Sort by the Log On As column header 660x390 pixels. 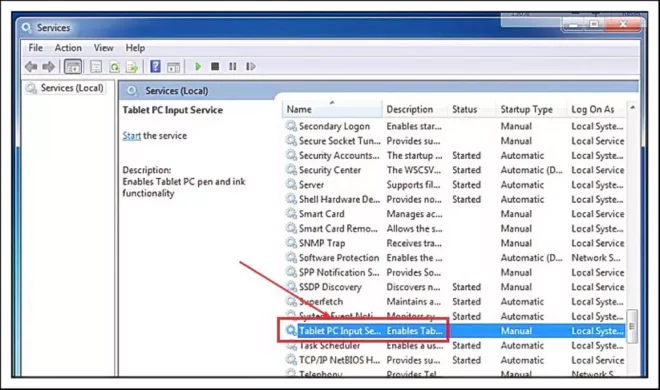point(596,109)
